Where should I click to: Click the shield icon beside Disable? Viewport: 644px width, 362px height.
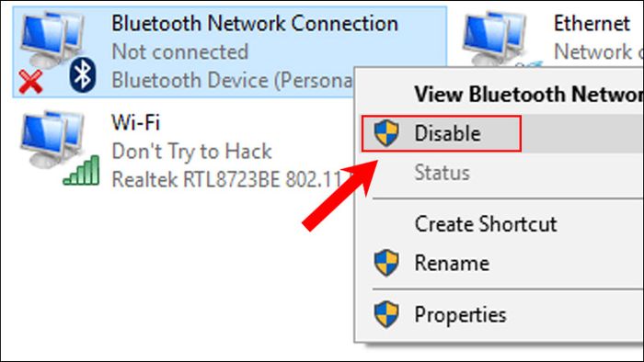[x=386, y=133]
